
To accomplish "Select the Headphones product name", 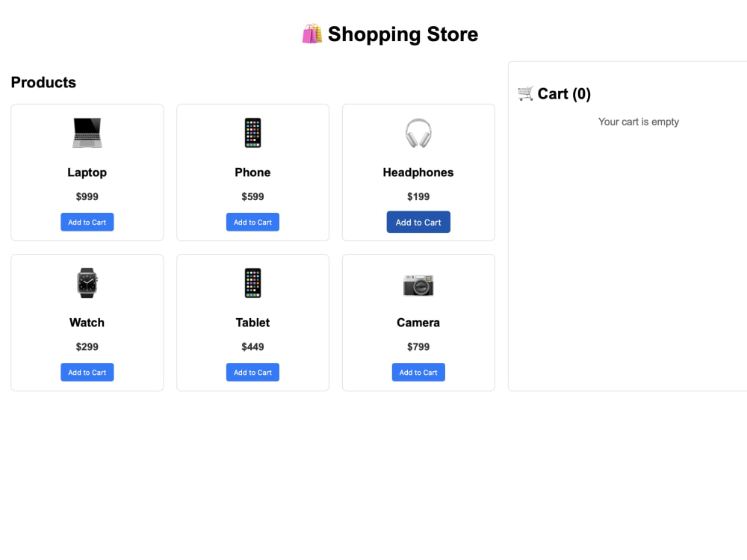I will click(x=418, y=172).
